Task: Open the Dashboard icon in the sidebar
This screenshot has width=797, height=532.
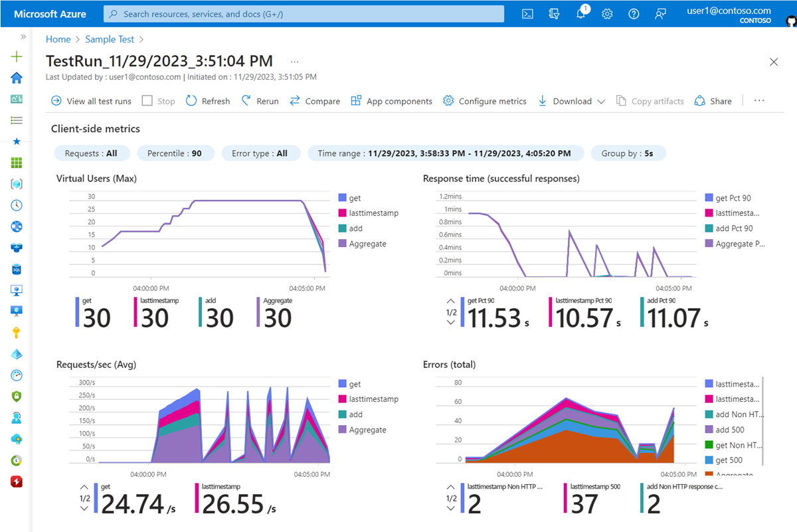Action: coord(16,98)
